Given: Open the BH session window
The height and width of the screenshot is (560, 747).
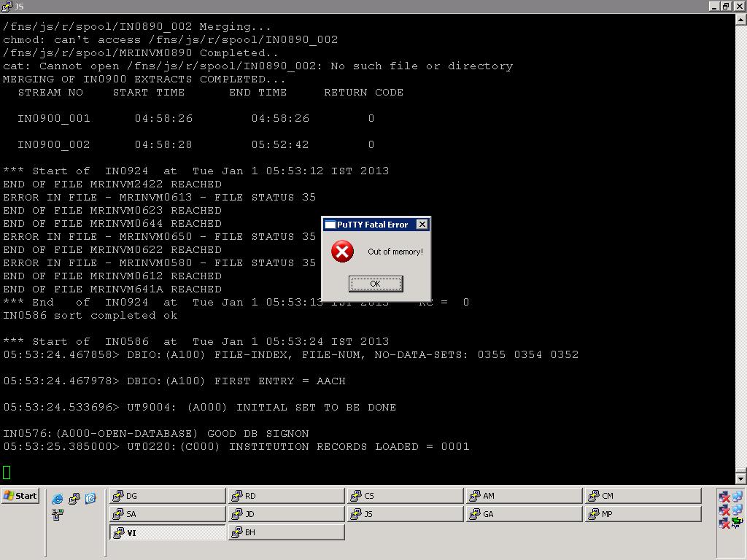Looking at the screenshot, I should pyautogui.click(x=285, y=532).
